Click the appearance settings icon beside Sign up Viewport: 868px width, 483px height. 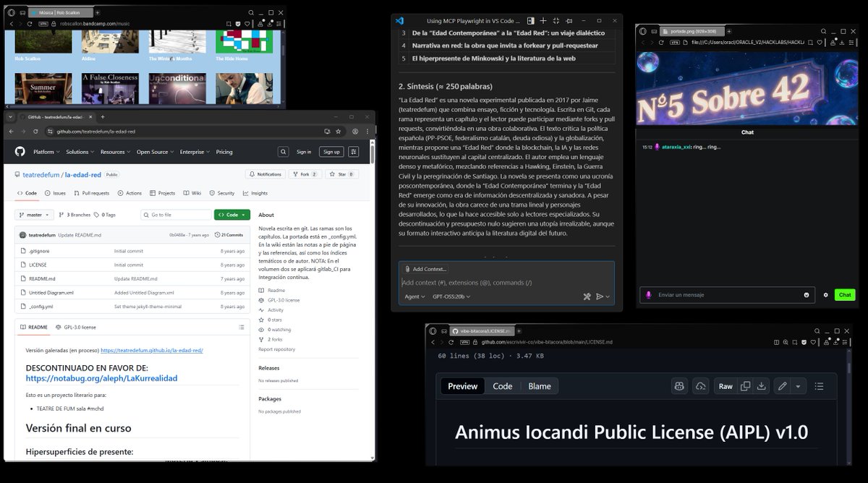(353, 152)
